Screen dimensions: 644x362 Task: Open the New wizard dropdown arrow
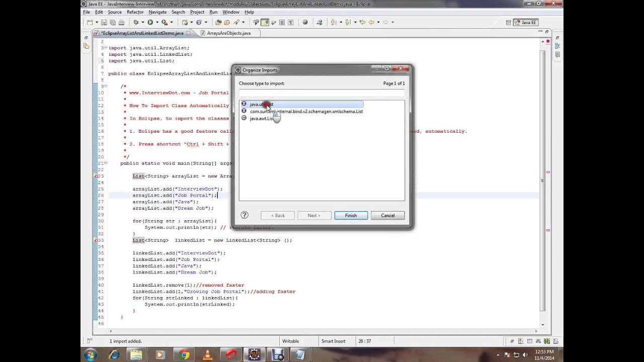(x=96, y=22)
